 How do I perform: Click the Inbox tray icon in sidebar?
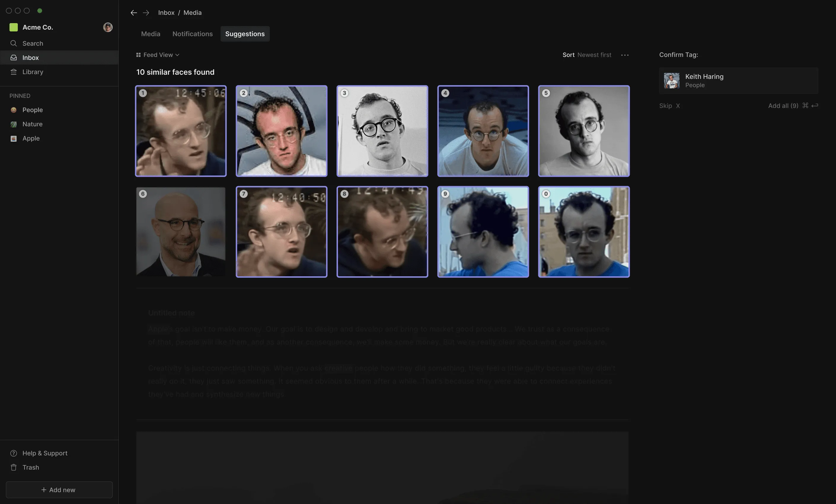(x=14, y=57)
